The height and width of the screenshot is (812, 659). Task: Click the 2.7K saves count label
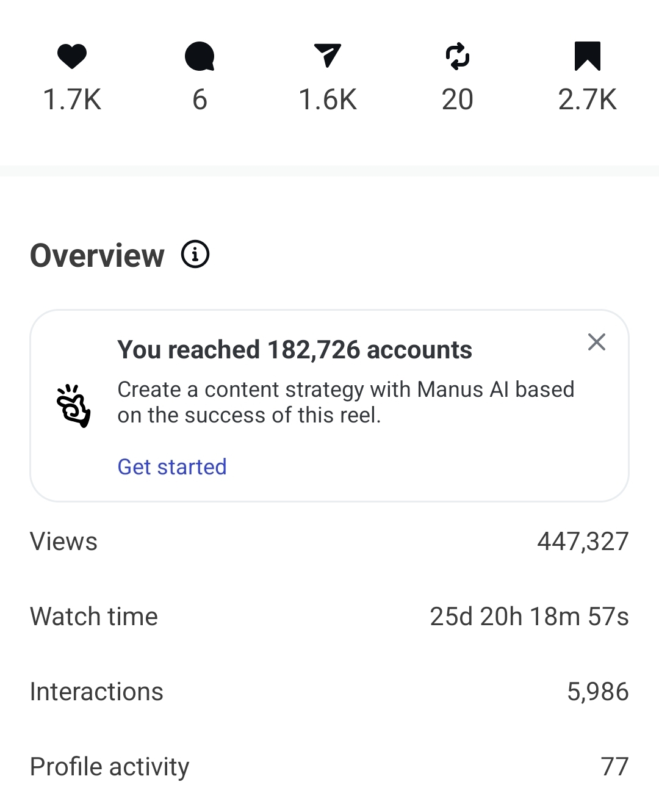588,100
